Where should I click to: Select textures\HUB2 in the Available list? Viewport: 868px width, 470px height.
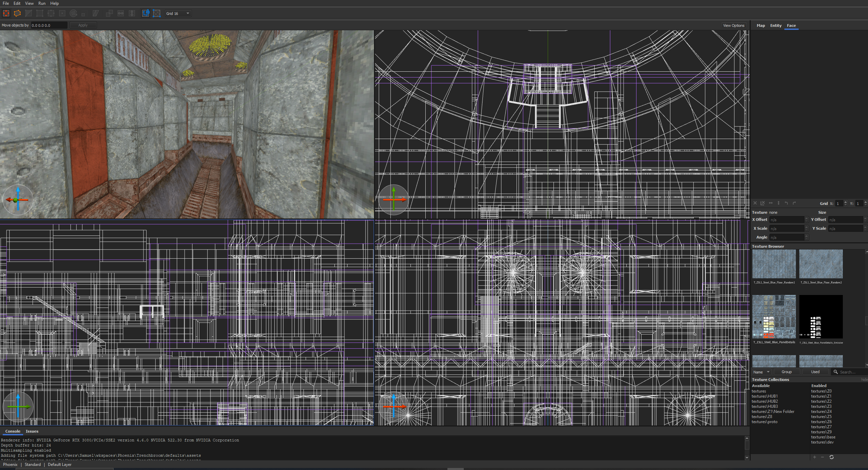coord(765,401)
